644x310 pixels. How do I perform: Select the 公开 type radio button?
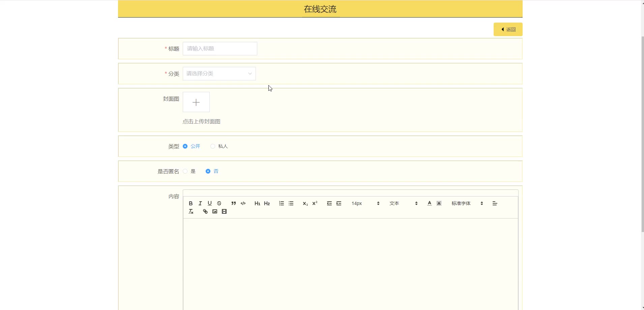tap(185, 146)
